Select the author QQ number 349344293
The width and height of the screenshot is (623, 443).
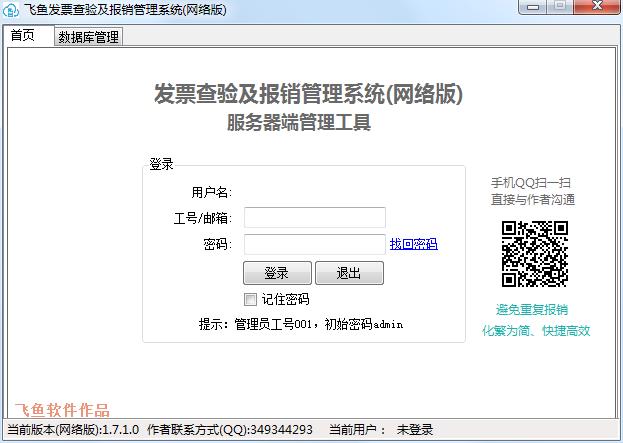(281, 429)
